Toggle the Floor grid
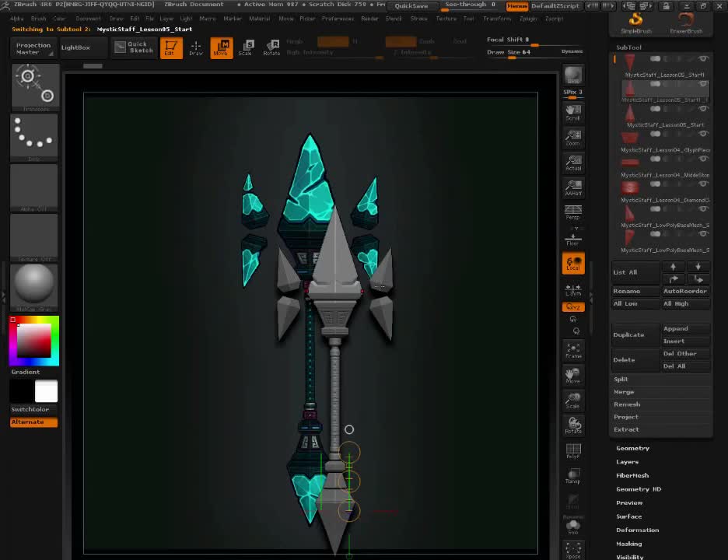The width and height of the screenshot is (728, 560). (573, 238)
